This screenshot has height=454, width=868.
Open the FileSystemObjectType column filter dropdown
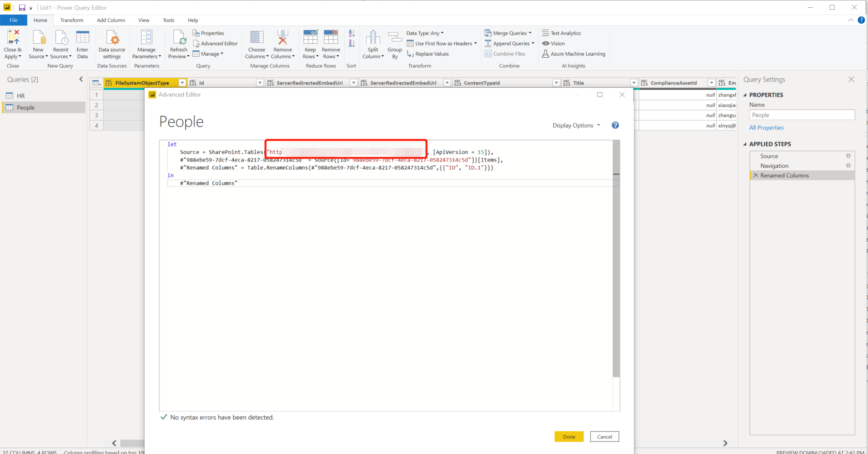(182, 82)
